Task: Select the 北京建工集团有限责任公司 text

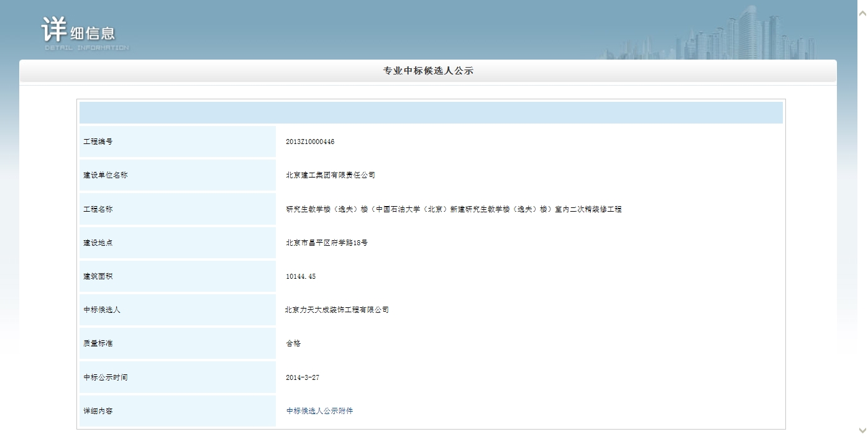Action: pos(331,175)
